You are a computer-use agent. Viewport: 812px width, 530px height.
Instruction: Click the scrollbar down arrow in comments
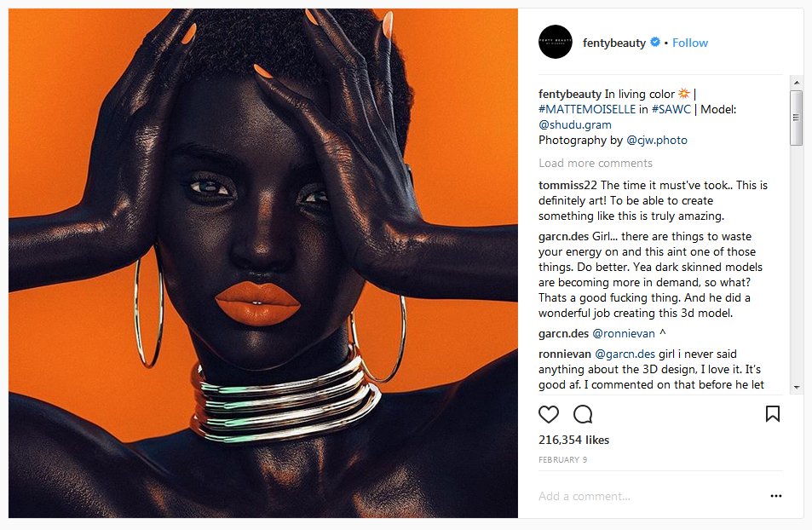click(x=797, y=387)
